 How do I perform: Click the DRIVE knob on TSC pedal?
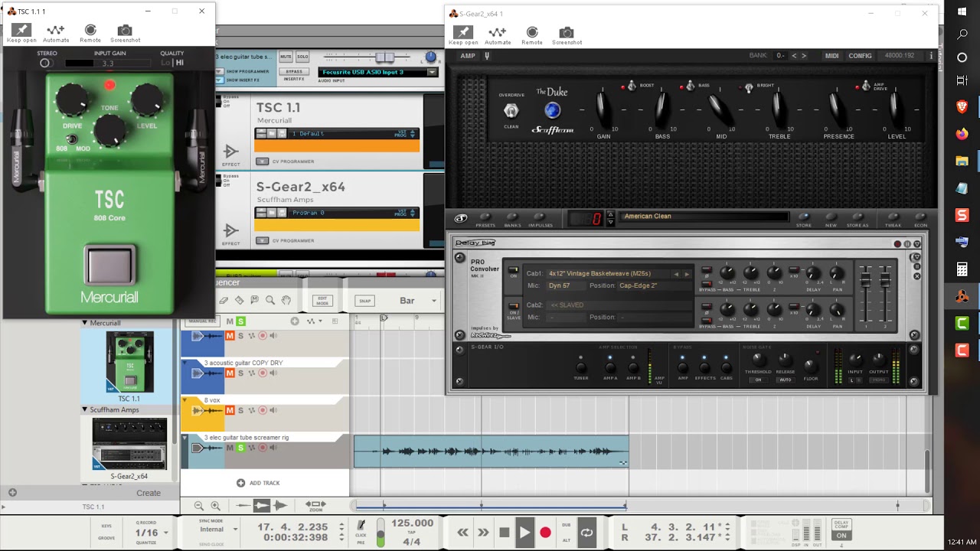(x=72, y=99)
